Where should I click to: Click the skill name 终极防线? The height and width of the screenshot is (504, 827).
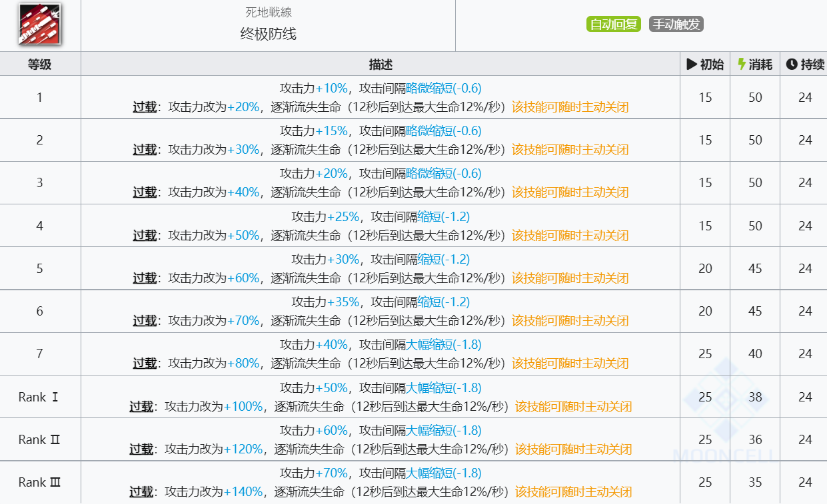[x=269, y=34]
